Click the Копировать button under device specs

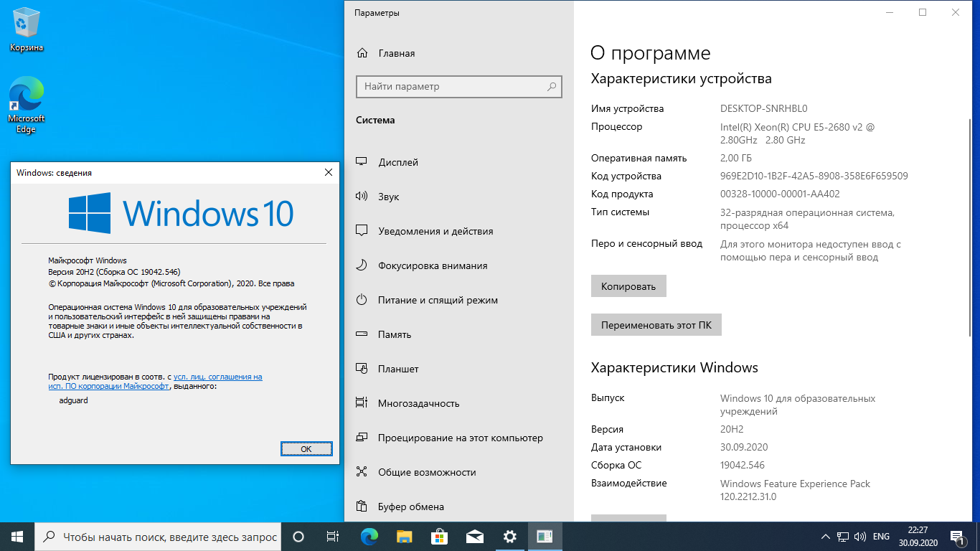click(x=628, y=286)
